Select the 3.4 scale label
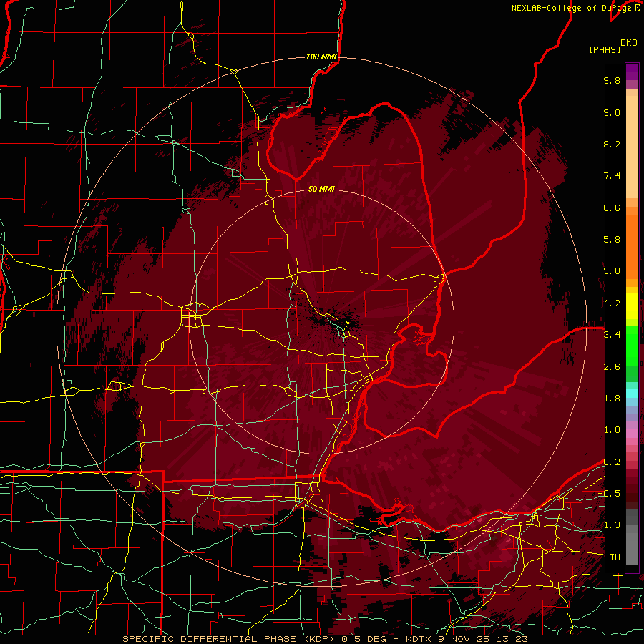 pos(612,335)
